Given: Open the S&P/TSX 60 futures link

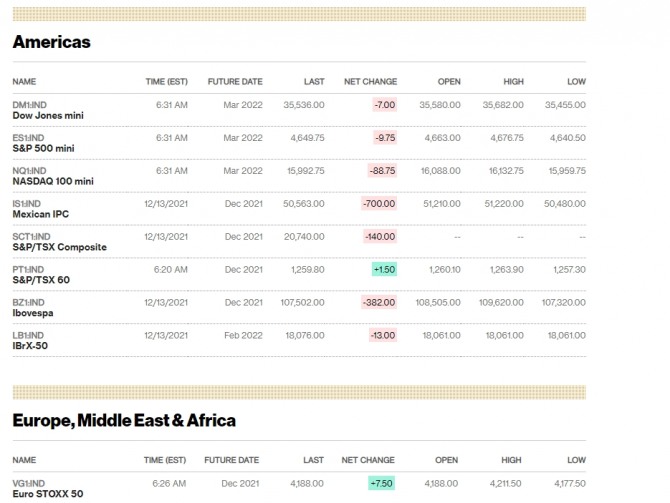Looking at the screenshot, I should 41,280.
